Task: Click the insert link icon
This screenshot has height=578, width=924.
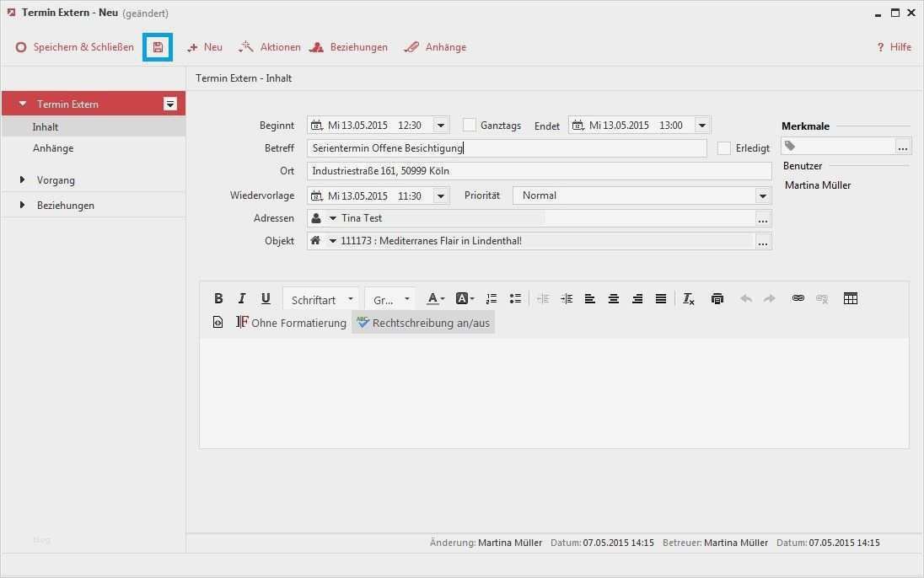Action: pos(798,298)
